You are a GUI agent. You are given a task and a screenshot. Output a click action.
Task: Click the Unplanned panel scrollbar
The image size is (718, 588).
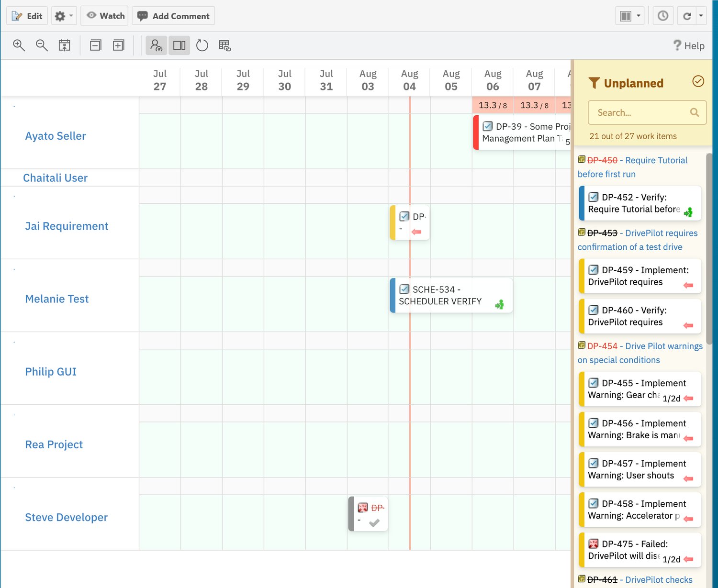(x=709, y=248)
